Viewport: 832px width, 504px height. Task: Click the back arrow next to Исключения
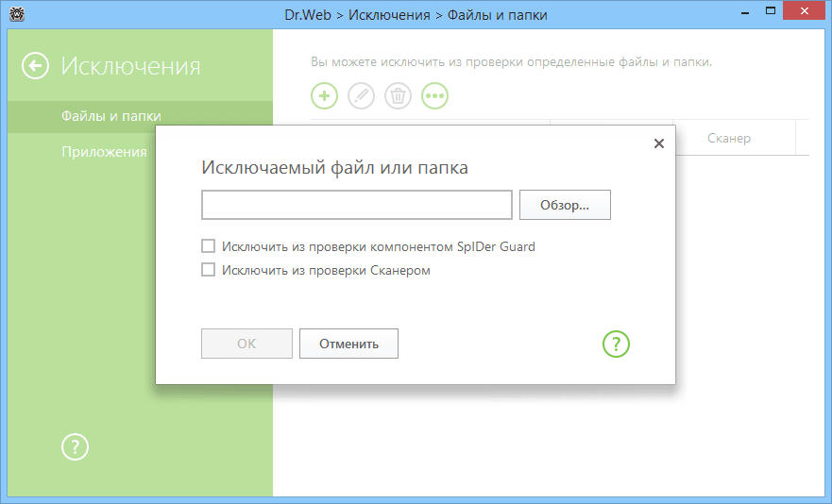pyautogui.click(x=35, y=66)
